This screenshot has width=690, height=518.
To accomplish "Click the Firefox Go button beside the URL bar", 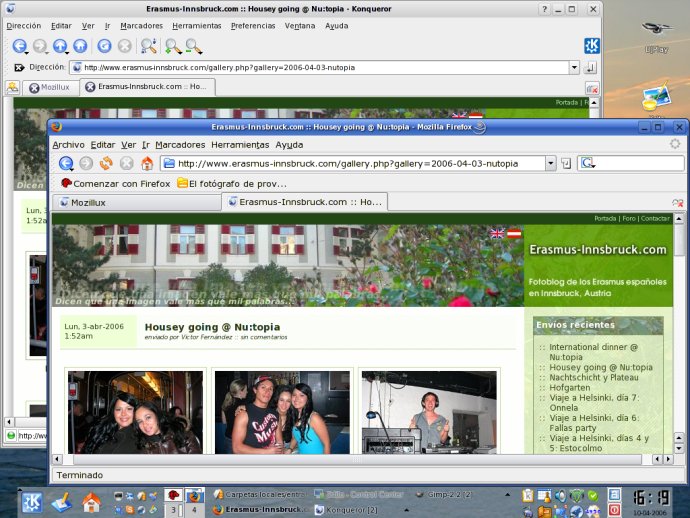I will point(566,164).
